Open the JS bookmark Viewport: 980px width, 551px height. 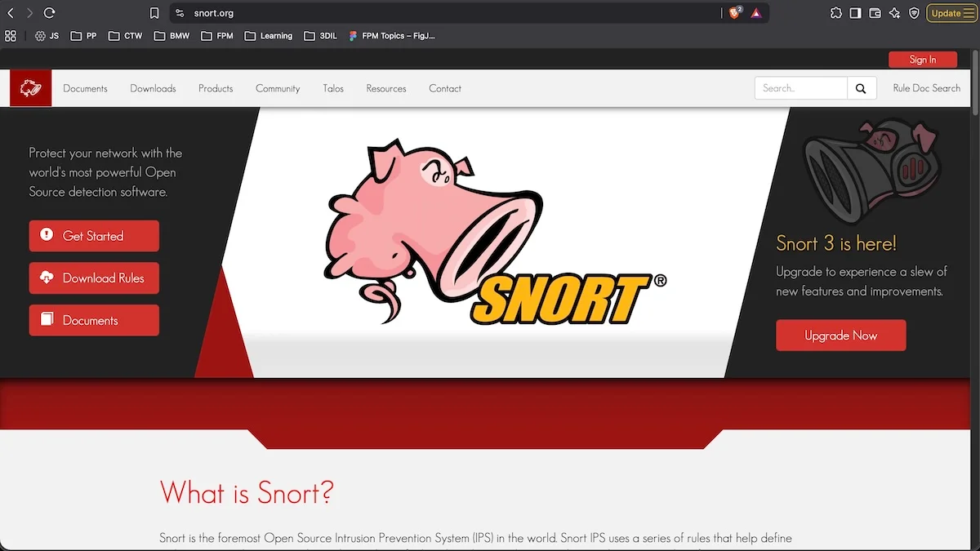tap(47, 36)
